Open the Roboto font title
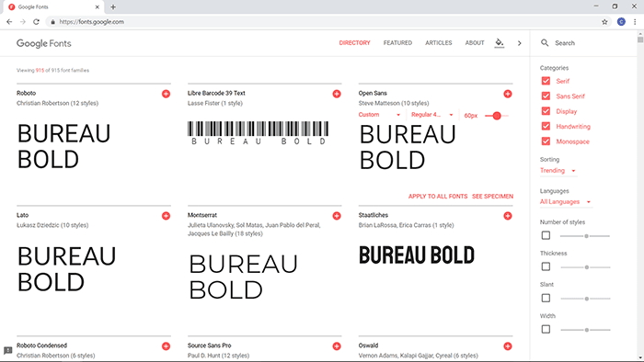The width and height of the screenshot is (644, 362). [x=27, y=93]
